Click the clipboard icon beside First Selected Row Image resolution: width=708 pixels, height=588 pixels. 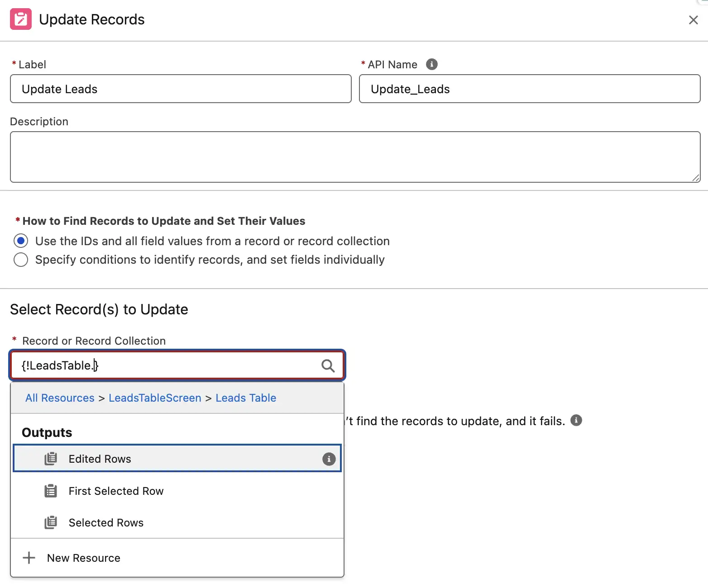tap(51, 491)
